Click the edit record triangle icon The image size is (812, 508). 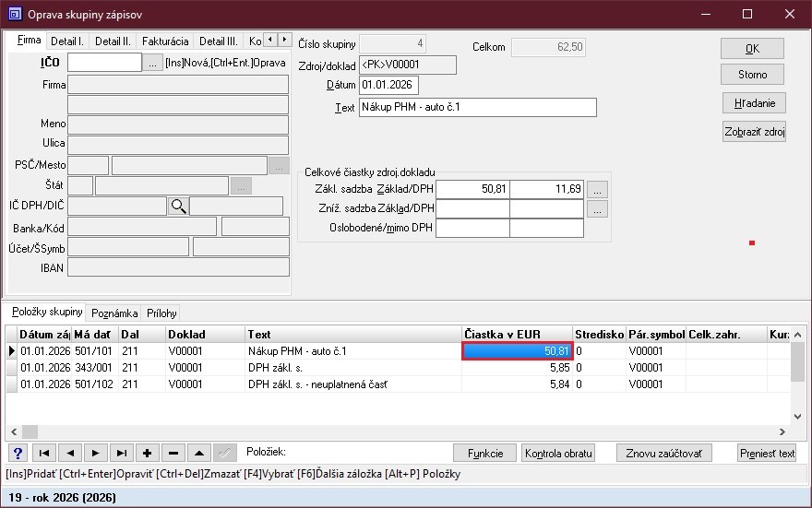pos(198,453)
